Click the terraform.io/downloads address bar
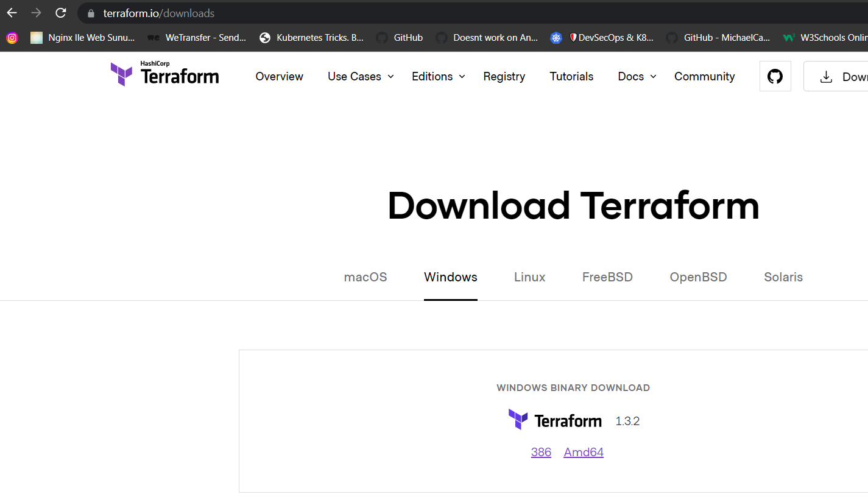868x497 pixels. coord(473,13)
